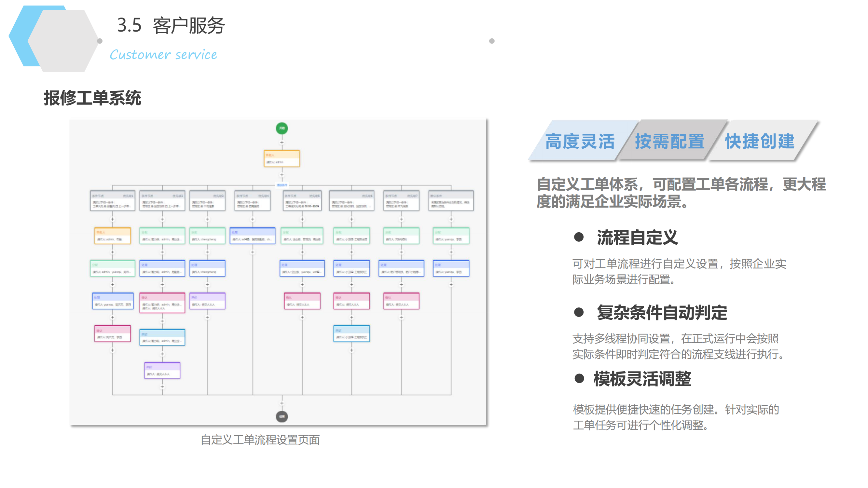Open the 快捷创建 tab
The height and width of the screenshot is (488, 868).
click(760, 141)
